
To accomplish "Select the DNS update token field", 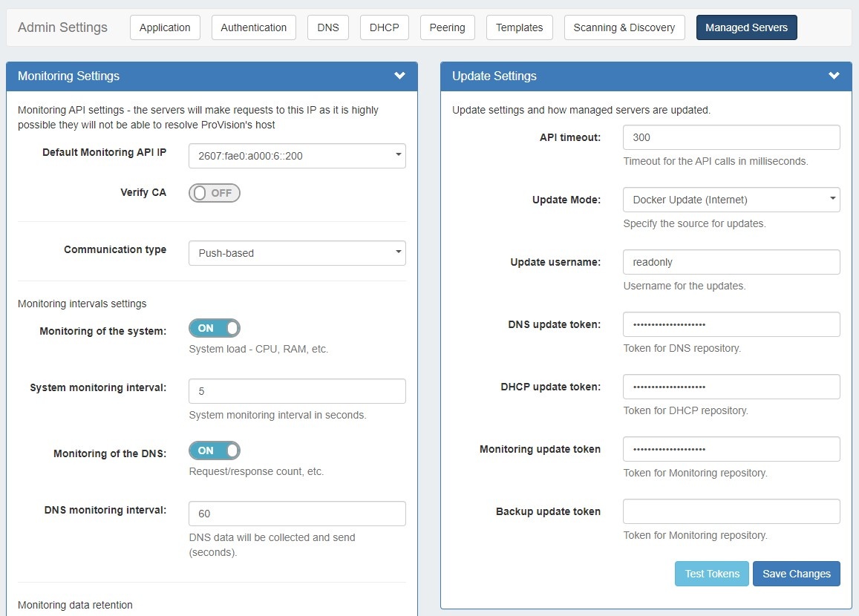I will 731,324.
